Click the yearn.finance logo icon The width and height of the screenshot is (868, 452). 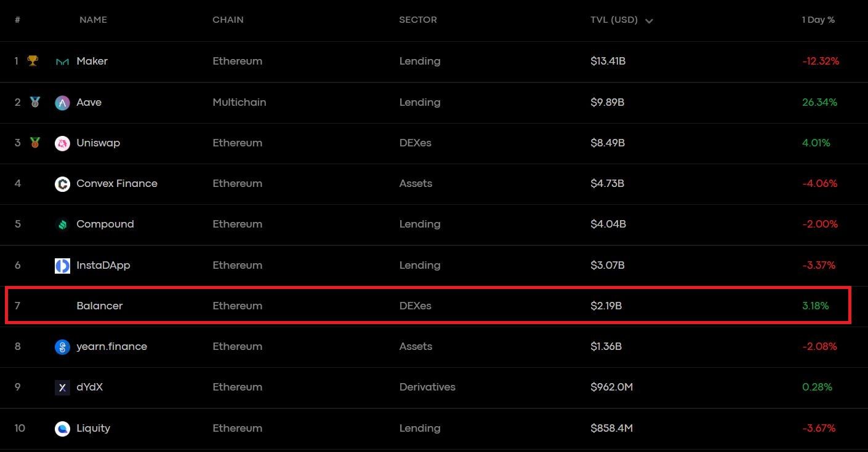coord(62,347)
